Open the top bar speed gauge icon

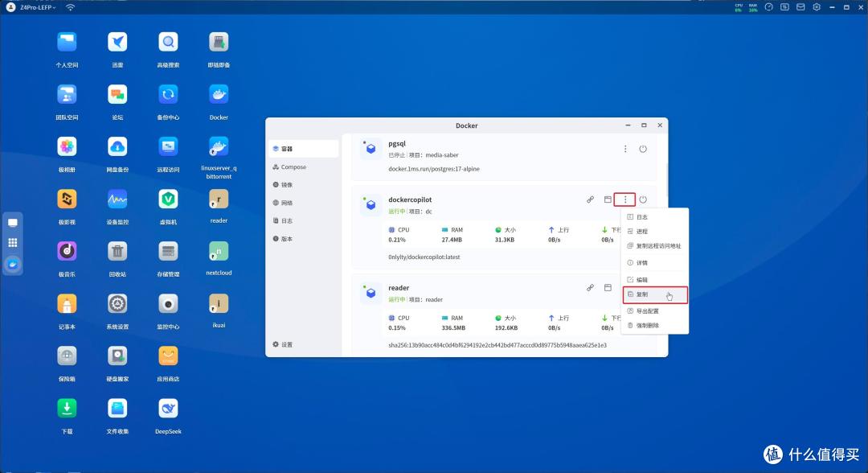pos(768,7)
